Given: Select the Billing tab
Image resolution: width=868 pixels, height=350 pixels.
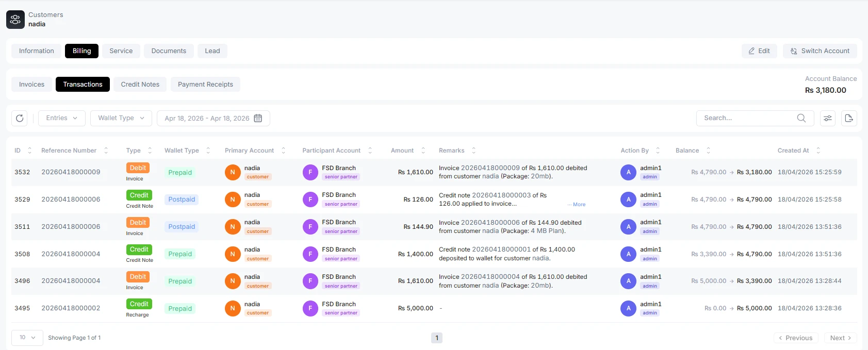Looking at the screenshot, I should tap(81, 51).
